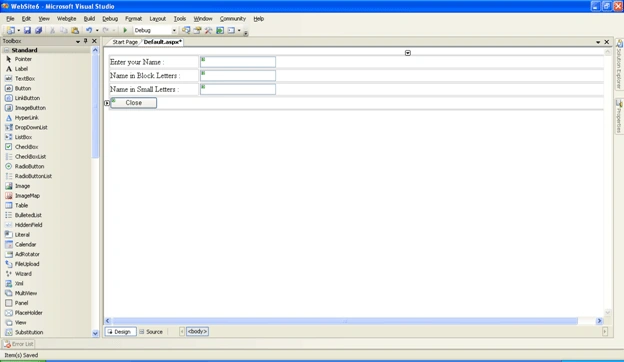624x362 pixels.
Task: Click the Save icon in toolbar
Action: tap(27, 30)
